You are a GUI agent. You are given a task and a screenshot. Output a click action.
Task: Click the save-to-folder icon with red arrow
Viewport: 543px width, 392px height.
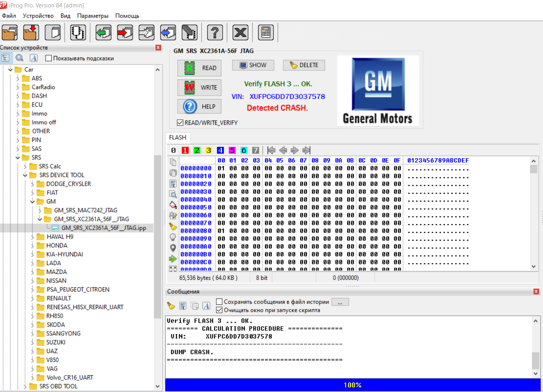click(x=31, y=32)
